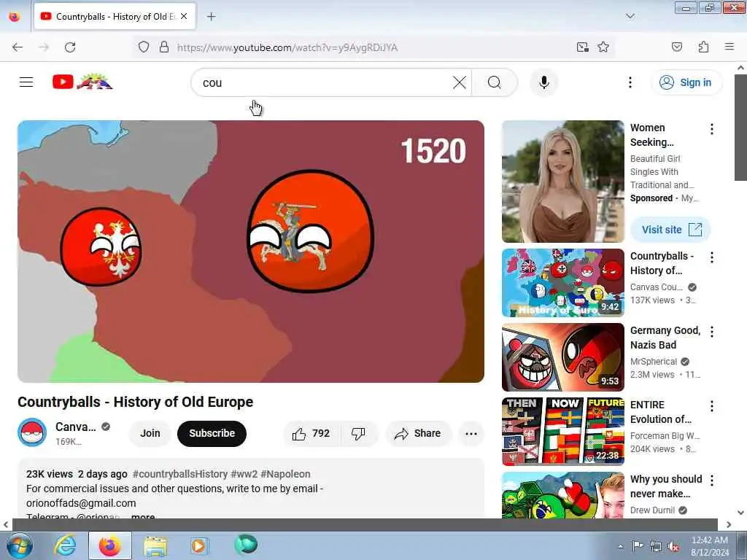Screen dimensions: 747x560
Task: Click the main video player
Action: [251, 251]
